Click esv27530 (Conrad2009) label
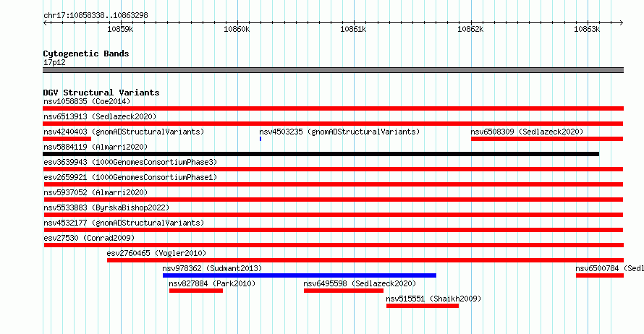This screenshot has height=334, width=644. point(89,238)
